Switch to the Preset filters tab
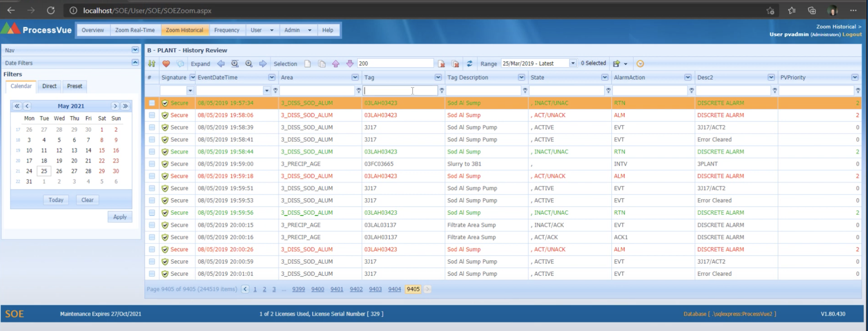The image size is (868, 331). click(x=74, y=86)
